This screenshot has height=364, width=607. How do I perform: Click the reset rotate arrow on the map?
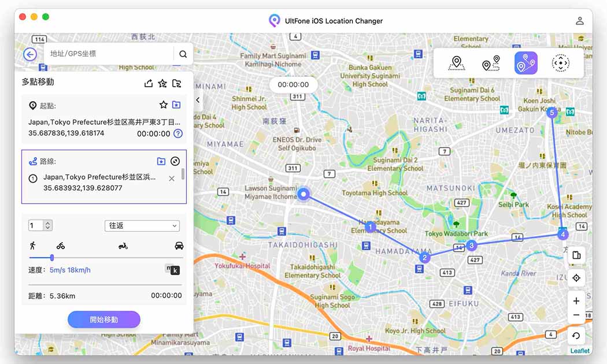576,336
